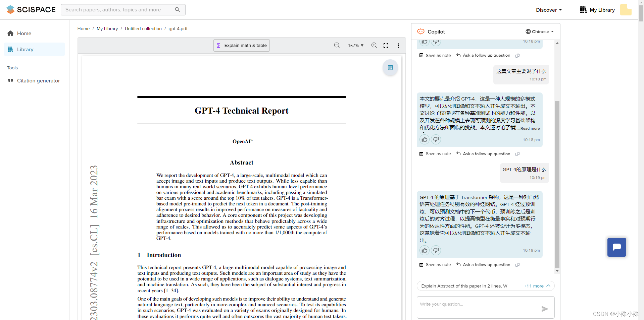Save the 10:19 pm answer as note
Screen dimensions: 644x320
[x=435, y=265]
